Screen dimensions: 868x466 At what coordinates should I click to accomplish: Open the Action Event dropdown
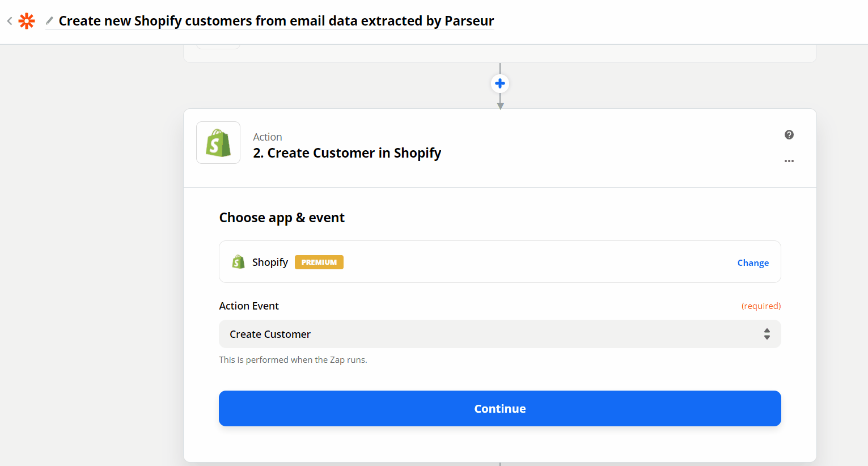click(499, 334)
